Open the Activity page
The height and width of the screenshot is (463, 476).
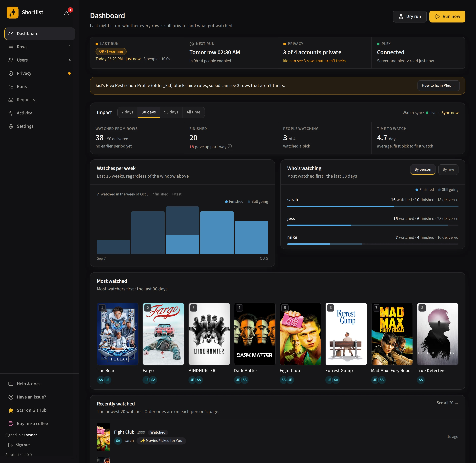[40, 113]
